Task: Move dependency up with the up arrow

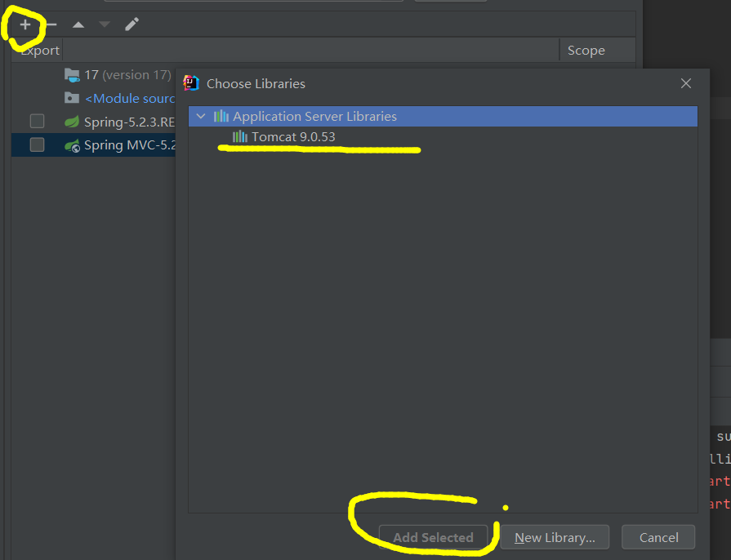Action: click(x=78, y=24)
